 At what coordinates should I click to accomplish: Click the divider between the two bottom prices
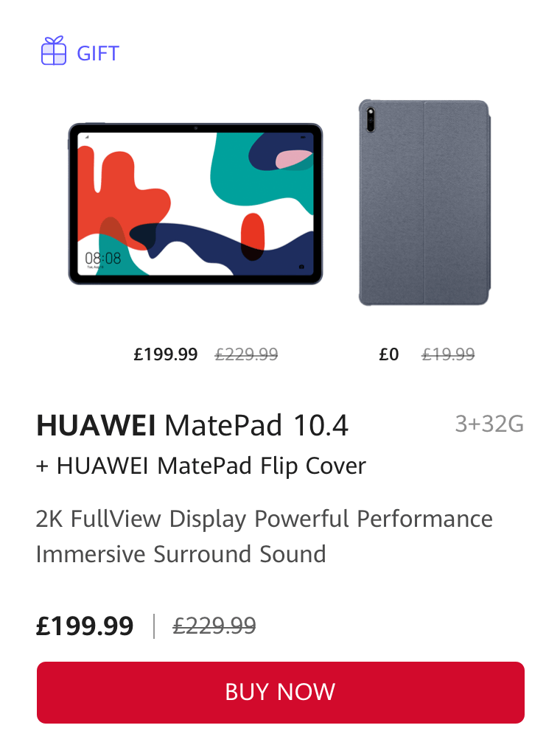click(154, 626)
